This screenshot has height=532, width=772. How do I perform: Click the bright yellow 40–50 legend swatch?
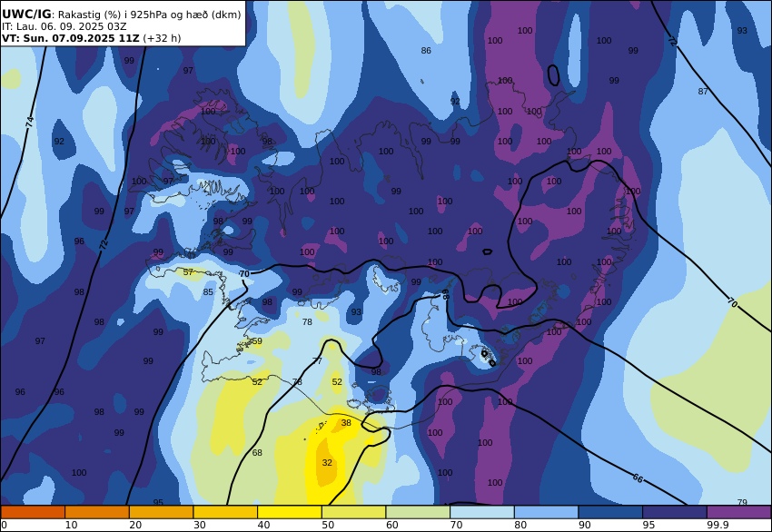tap(290, 512)
